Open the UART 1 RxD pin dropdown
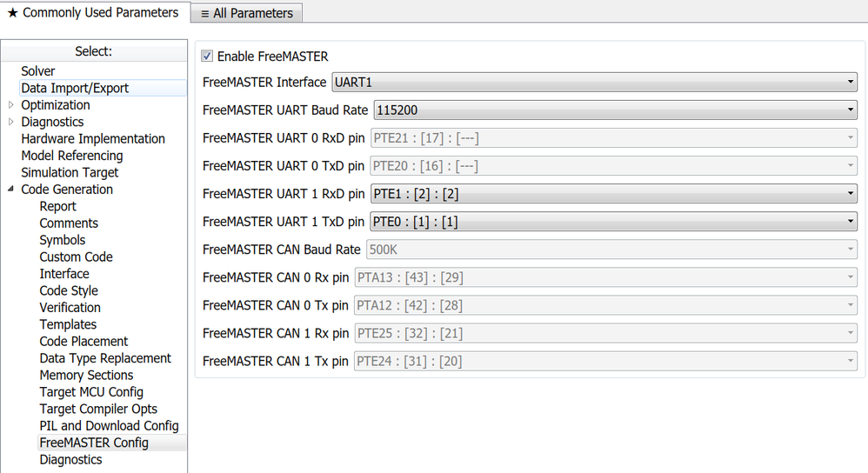The height and width of the screenshot is (473, 868). pyautogui.click(x=613, y=194)
